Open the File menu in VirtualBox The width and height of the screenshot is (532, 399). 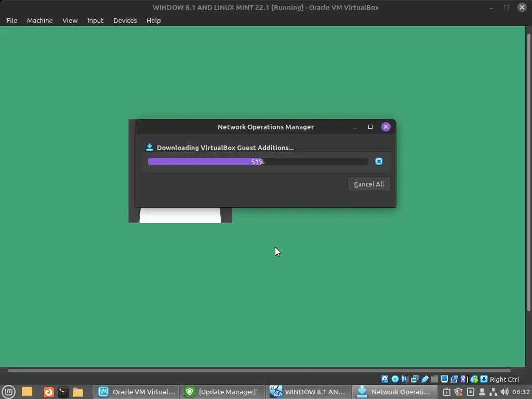(11, 20)
